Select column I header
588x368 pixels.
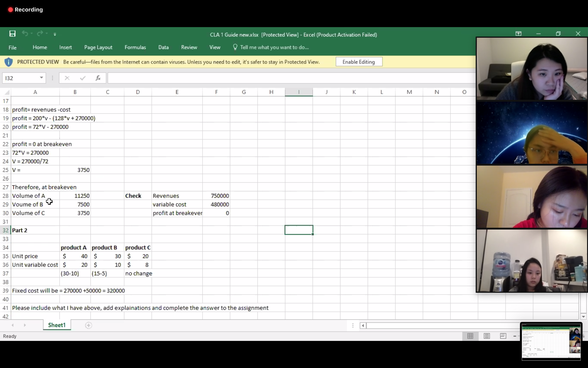[x=299, y=92]
